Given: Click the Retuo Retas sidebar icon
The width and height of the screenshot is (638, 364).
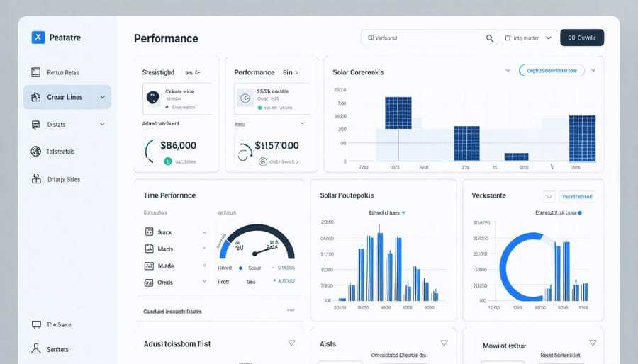Looking at the screenshot, I should pyautogui.click(x=36, y=72).
